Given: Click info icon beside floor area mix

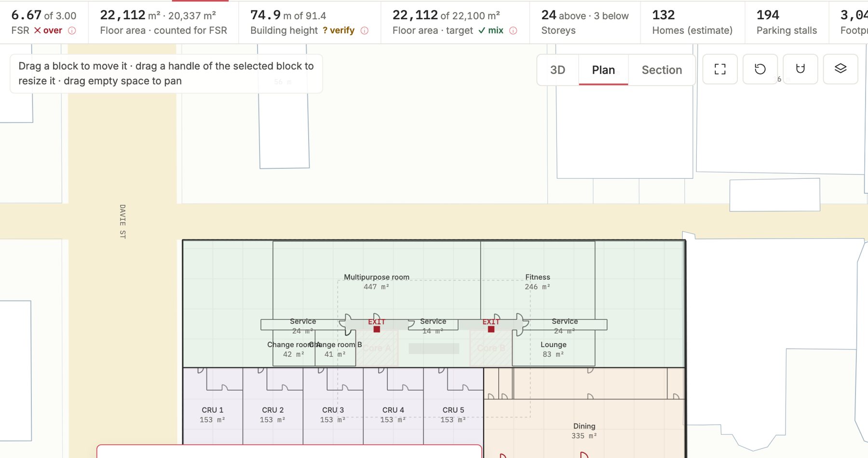Looking at the screenshot, I should click(x=513, y=30).
